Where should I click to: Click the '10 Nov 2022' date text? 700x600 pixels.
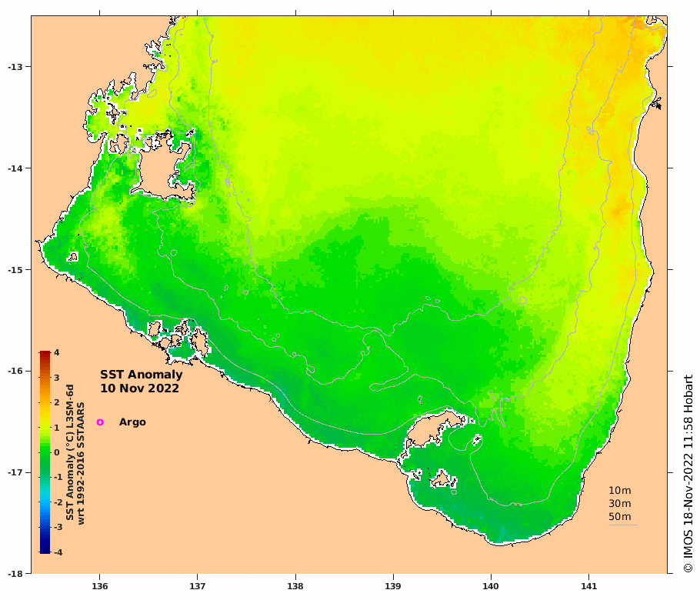139,388
